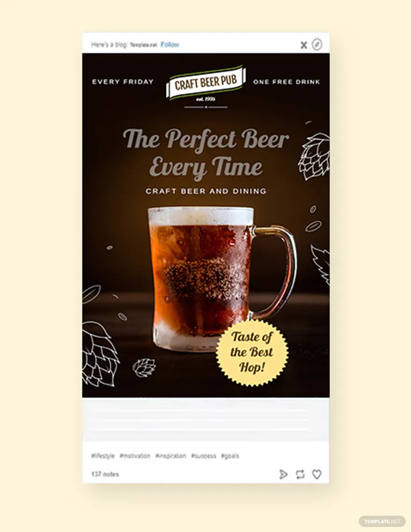Image resolution: width=411 pixels, height=532 pixels.
Task: Open the compass explore icon in the header
Action: (317, 44)
